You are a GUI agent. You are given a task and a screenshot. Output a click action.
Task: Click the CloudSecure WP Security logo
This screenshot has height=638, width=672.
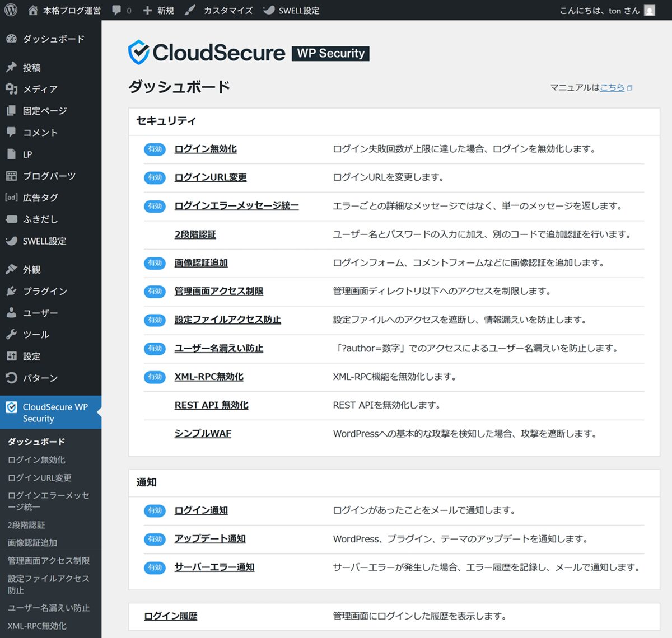[248, 53]
